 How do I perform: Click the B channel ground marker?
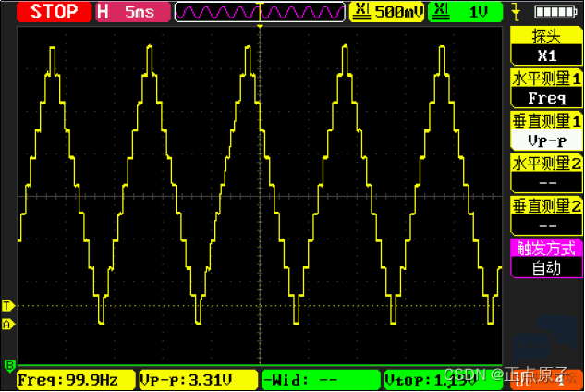pos(9,366)
